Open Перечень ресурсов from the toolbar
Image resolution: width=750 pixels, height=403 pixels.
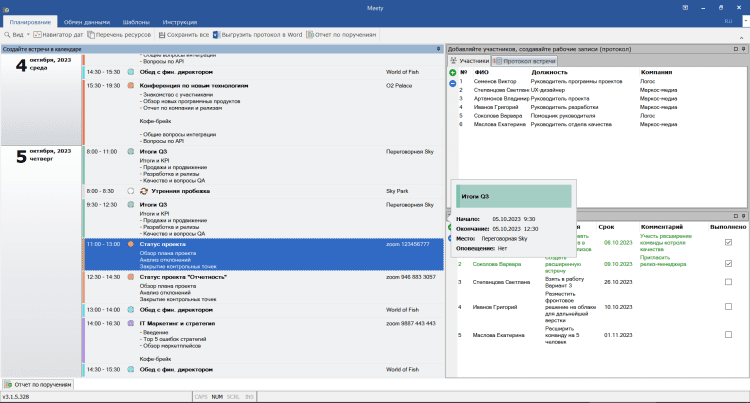coord(119,34)
